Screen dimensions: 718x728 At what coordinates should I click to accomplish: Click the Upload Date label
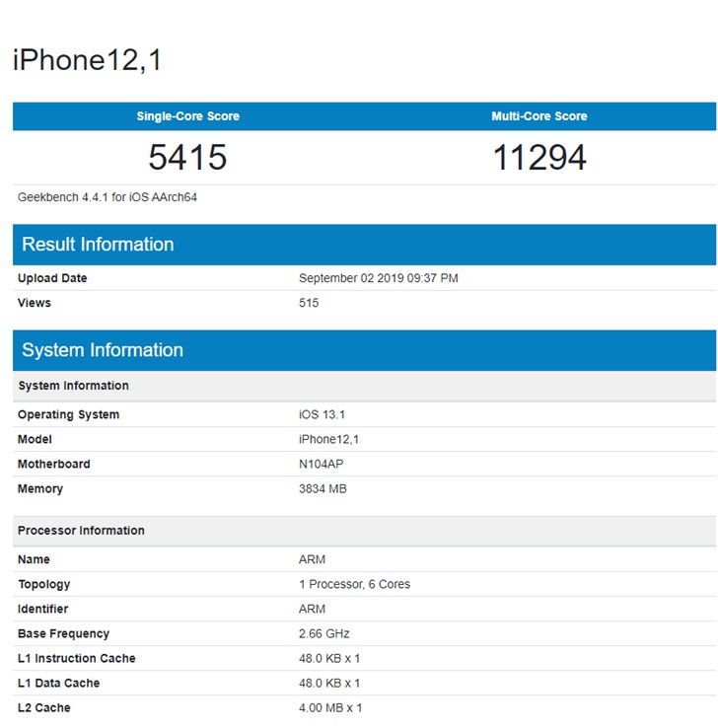[x=52, y=278]
